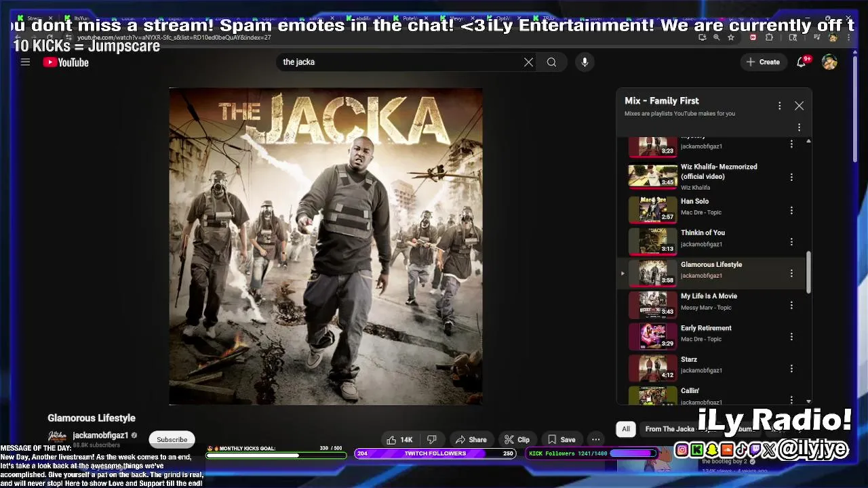The width and height of the screenshot is (868, 488).
Task: Click the Glamorous Lifestyle video title
Action: (92, 418)
